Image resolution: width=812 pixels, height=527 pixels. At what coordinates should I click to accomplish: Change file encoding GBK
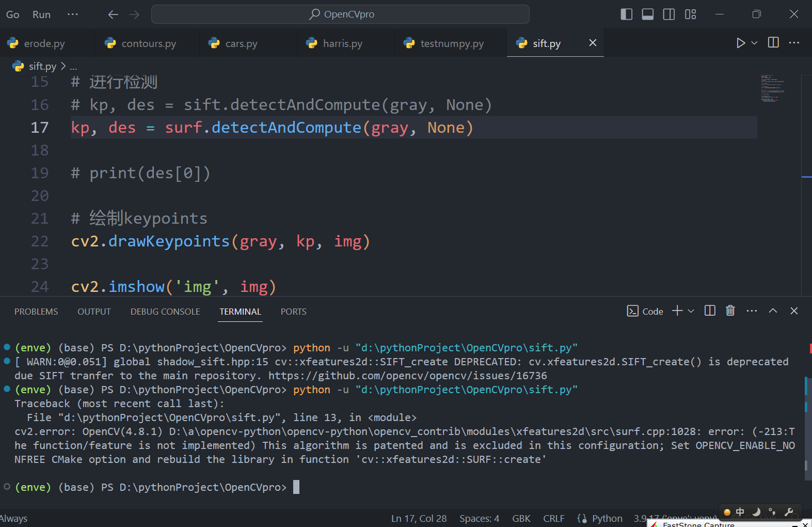click(x=521, y=518)
